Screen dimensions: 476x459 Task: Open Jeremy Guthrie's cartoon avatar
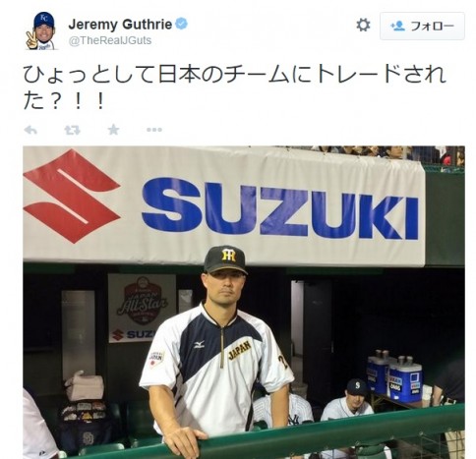(x=41, y=30)
